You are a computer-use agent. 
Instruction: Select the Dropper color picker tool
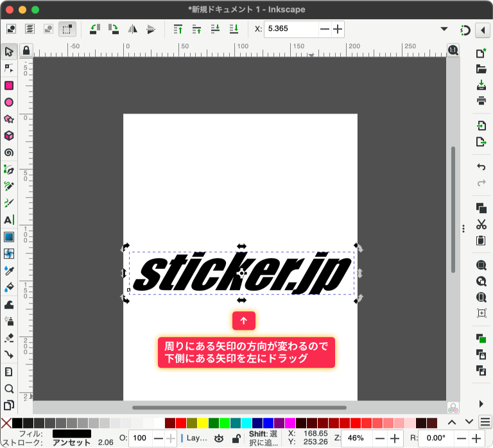pyautogui.click(x=9, y=270)
